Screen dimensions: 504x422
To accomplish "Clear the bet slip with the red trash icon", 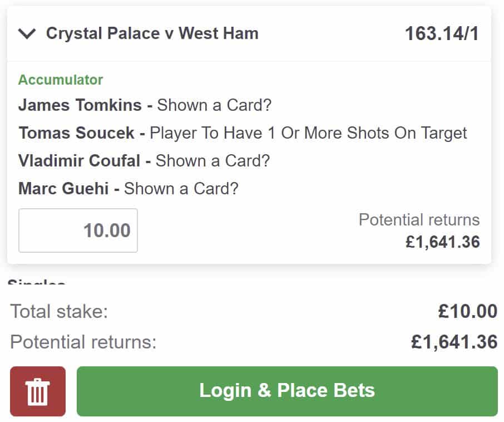I will tap(37, 391).
